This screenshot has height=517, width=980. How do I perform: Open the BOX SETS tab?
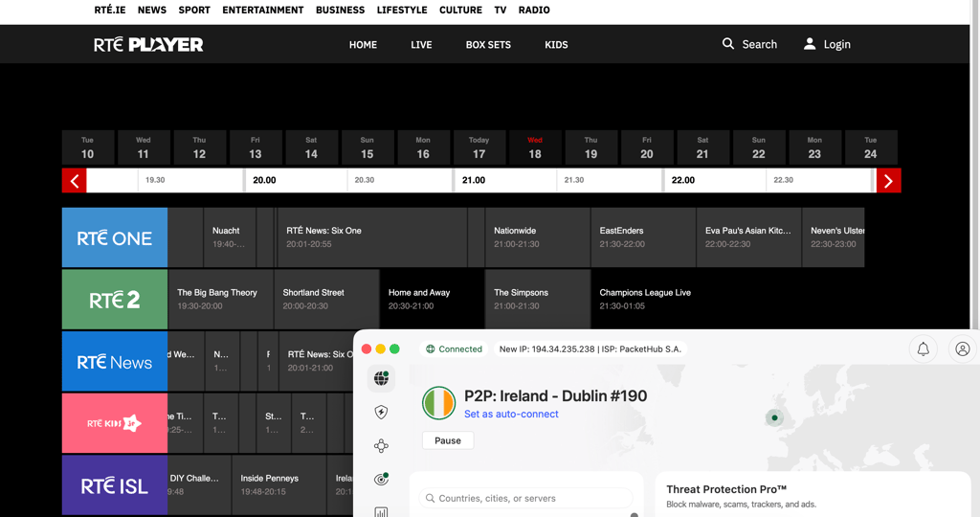pos(488,45)
